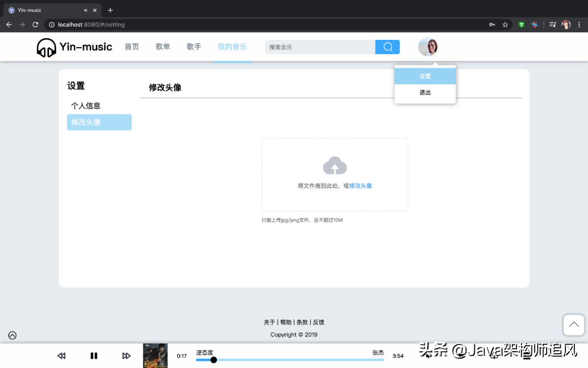Go forward in browser history

pyautogui.click(x=22, y=25)
